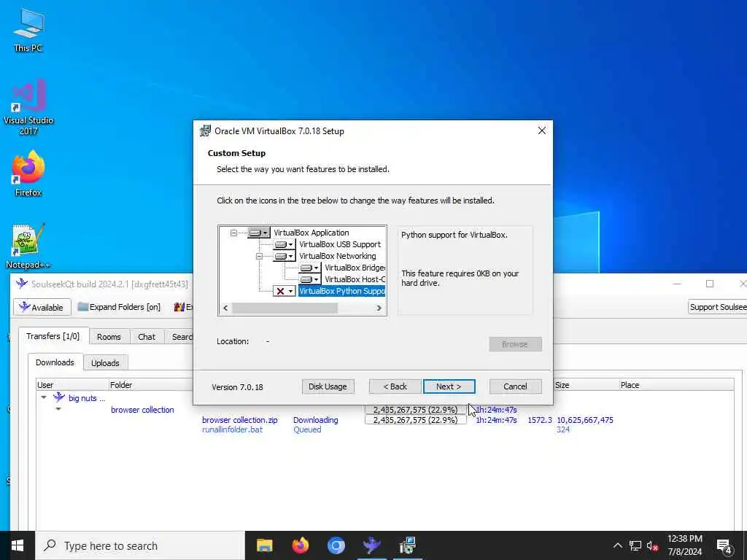Sort by the Folder column header

pos(150,385)
